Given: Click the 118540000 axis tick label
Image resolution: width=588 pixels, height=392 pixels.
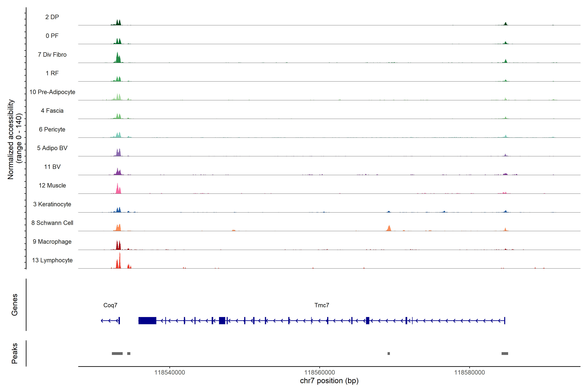Looking at the screenshot, I should [170, 373].
